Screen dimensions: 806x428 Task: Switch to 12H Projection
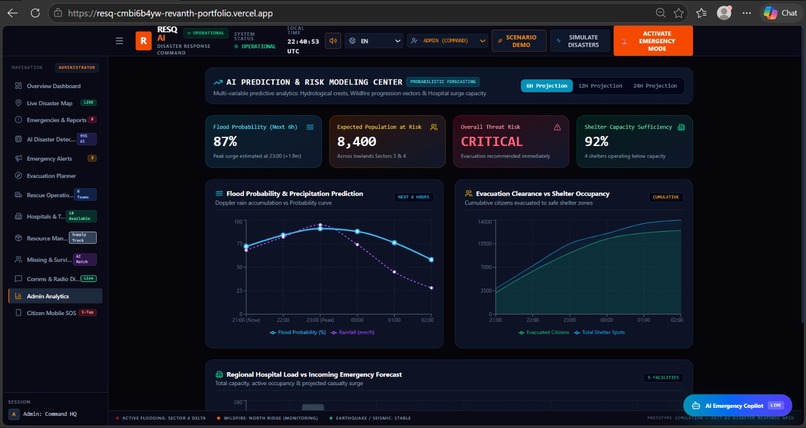coord(600,86)
